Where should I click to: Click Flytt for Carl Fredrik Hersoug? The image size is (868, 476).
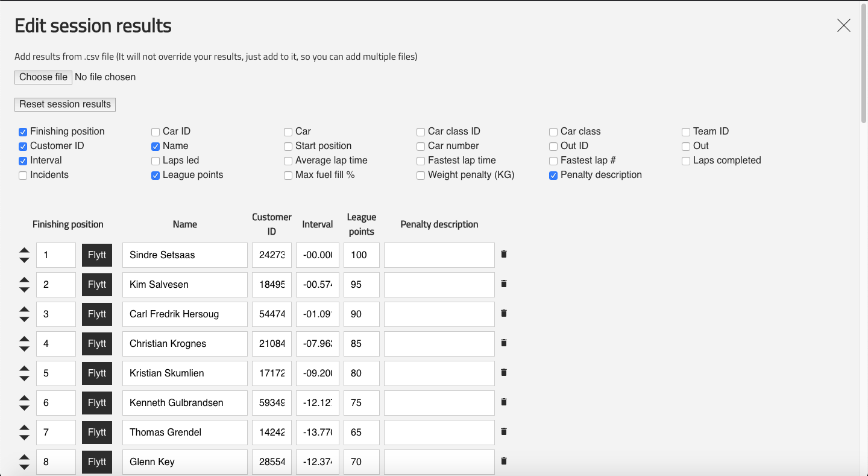pyautogui.click(x=97, y=314)
